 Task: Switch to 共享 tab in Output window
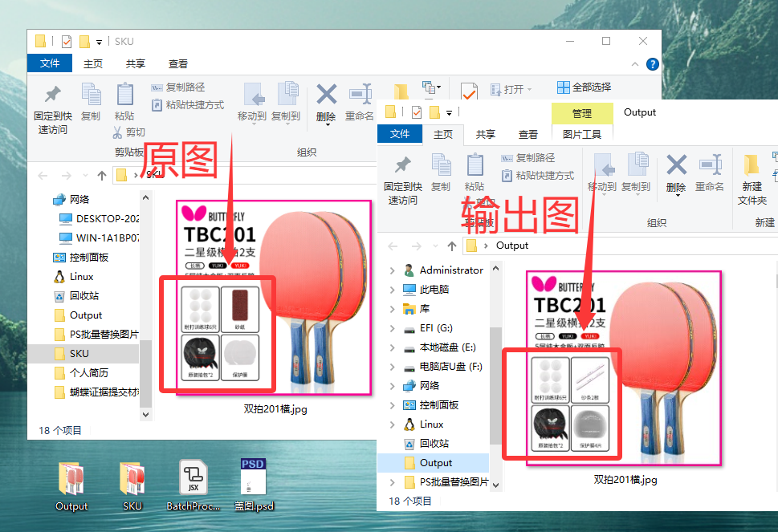[485, 135]
